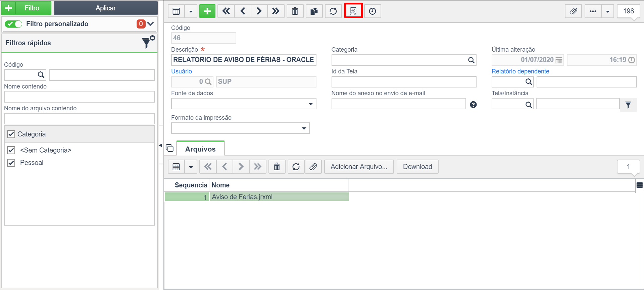Click paperclip in Arquivos toolbar

click(x=313, y=167)
